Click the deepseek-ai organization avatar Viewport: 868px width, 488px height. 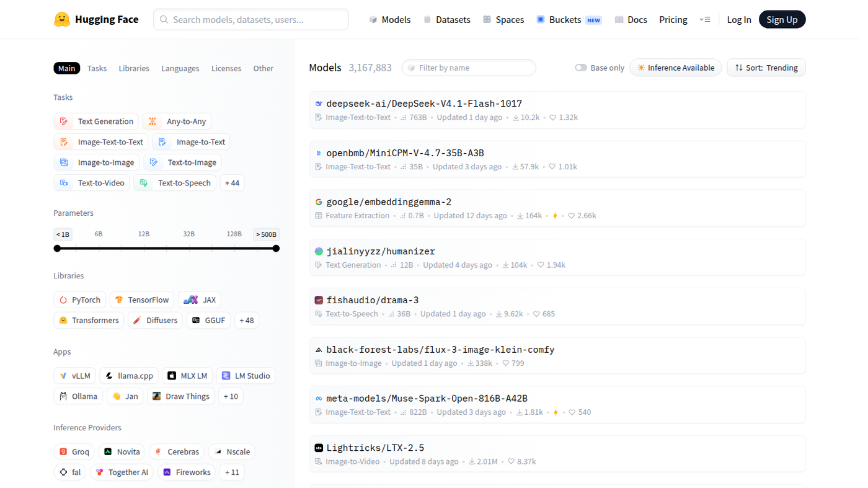[x=319, y=104]
